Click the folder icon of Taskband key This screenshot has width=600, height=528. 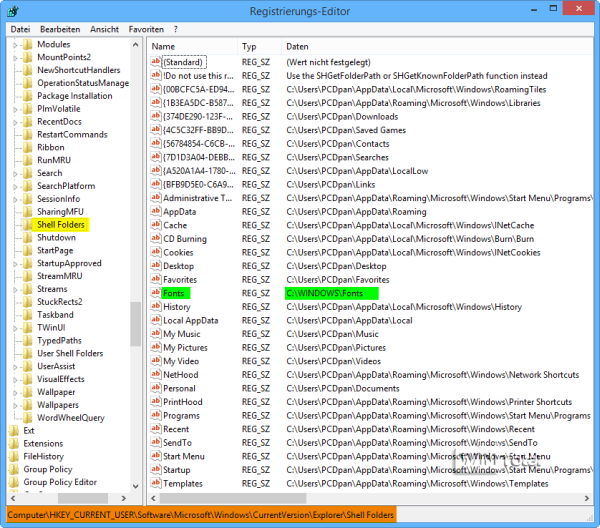(x=27, y=315)
